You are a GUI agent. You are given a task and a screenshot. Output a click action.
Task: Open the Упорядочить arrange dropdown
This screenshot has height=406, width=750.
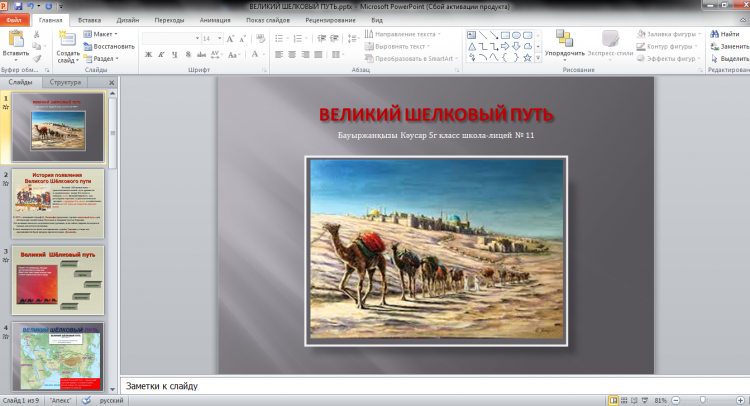pos(564,46)
